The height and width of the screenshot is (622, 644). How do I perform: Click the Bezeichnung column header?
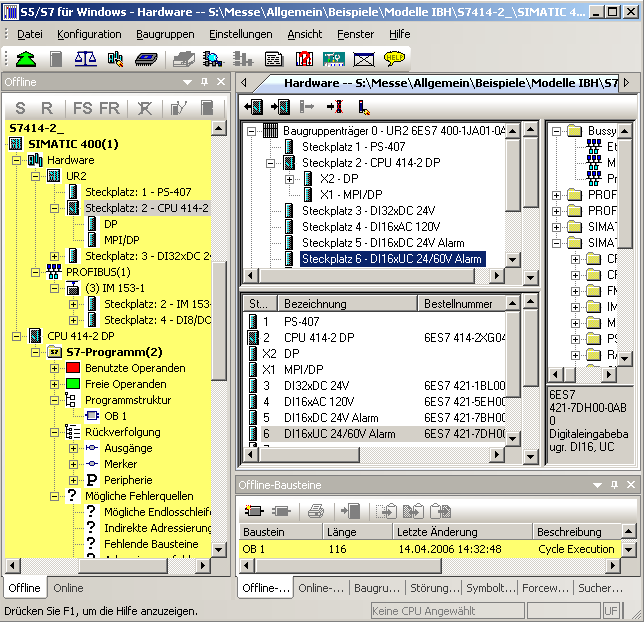(347, 304)
